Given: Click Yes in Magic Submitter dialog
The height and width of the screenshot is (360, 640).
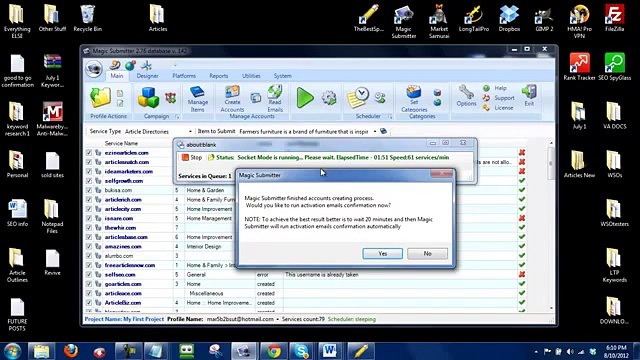Looking at the screenshot, I should point(382,253).
